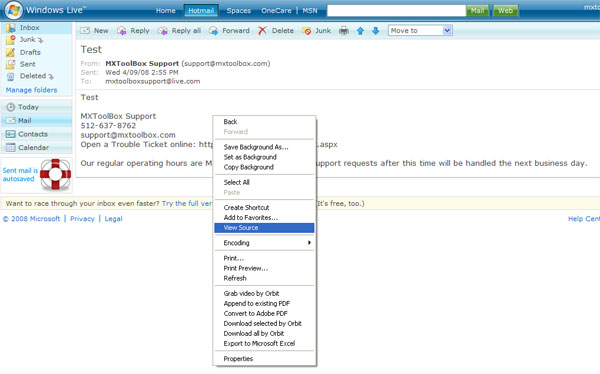Click the Contacts card icon
The width and height of the screenshot is (600, 374).
tap(11, 134)
